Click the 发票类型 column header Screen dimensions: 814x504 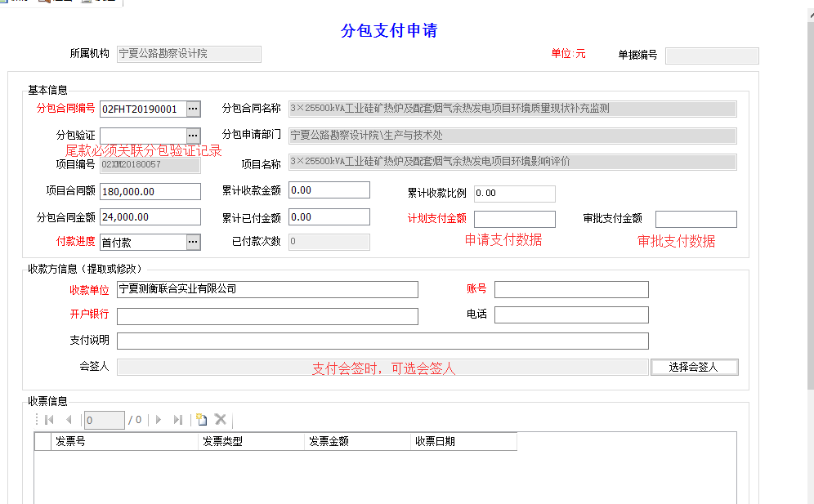251,441
